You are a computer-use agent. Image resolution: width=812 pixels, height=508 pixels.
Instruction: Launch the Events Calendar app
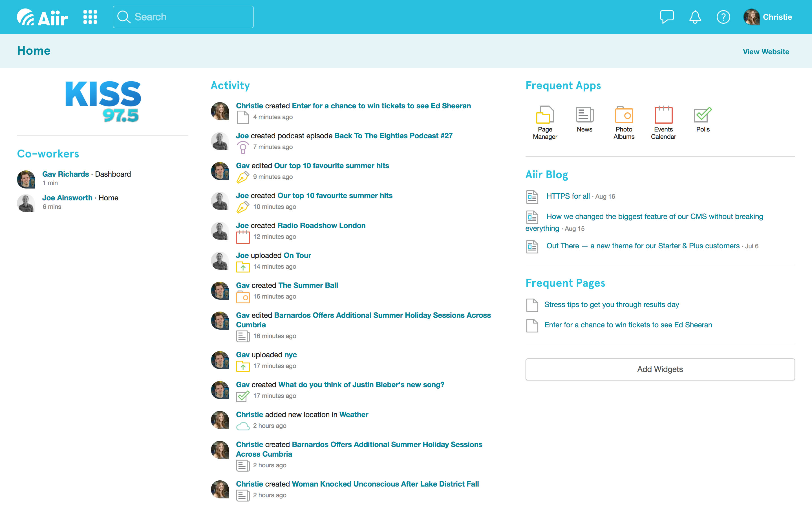tap(663, 123)
